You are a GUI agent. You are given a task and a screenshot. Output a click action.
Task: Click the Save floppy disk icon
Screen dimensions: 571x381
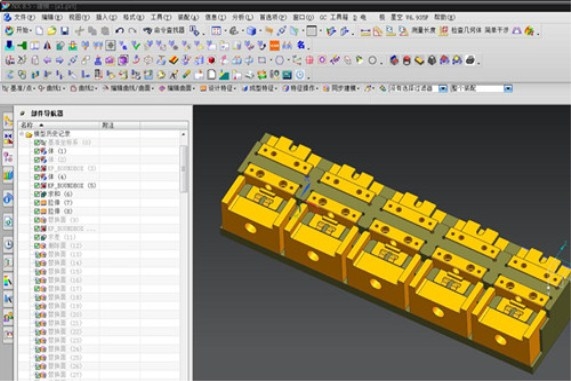coord(64,31)
